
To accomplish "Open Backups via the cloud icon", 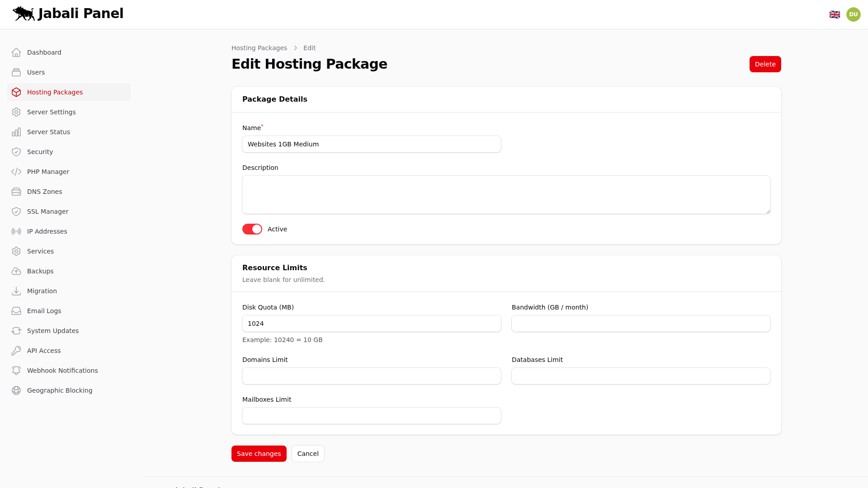I will coord(16,271).
